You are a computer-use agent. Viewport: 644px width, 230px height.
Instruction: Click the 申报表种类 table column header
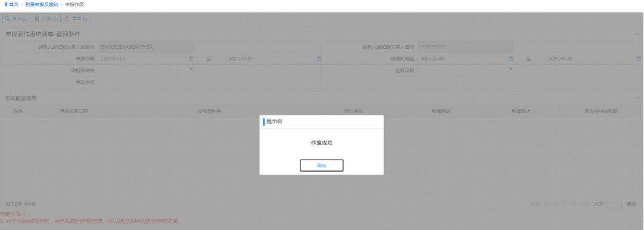[x=209, y=111]
